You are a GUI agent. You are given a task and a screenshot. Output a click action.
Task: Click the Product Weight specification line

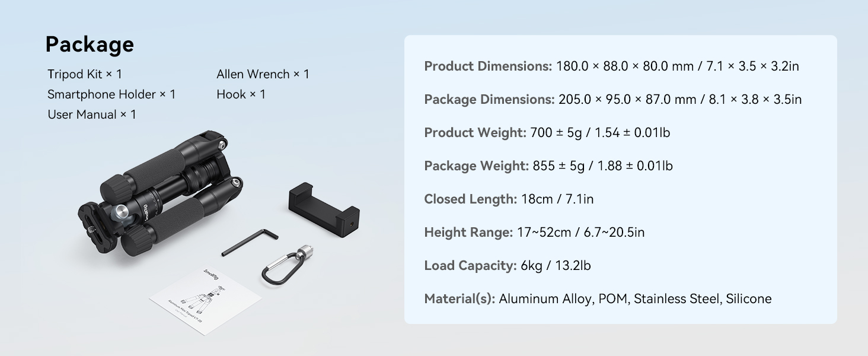[x=547, y=132]
